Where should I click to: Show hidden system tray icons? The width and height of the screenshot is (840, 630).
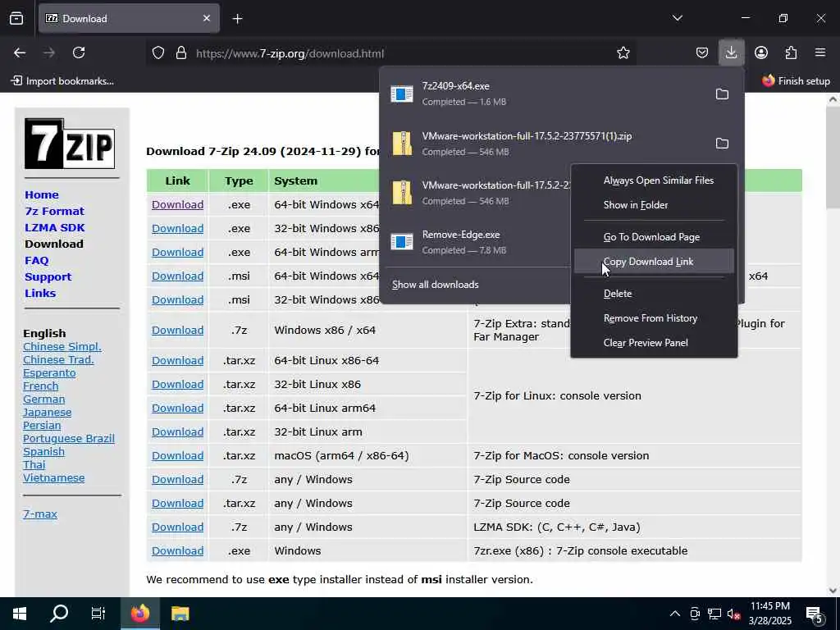[x=675, y=614]
